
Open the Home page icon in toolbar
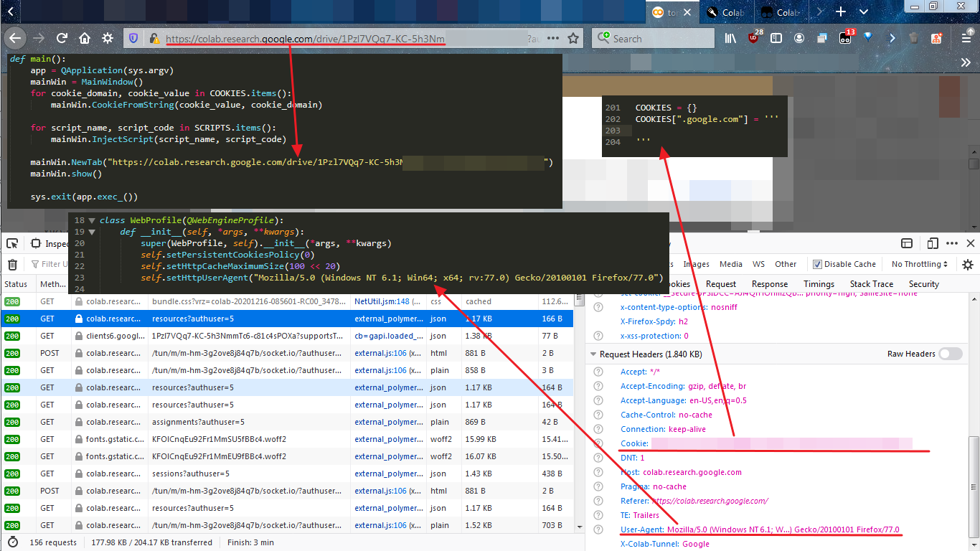tap(85, 39)
